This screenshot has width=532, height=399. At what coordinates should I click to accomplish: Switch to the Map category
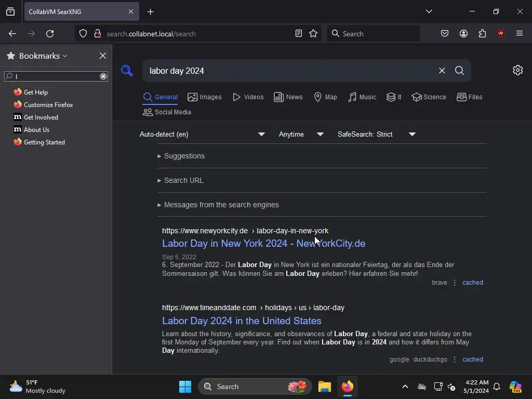pos(325,97)
